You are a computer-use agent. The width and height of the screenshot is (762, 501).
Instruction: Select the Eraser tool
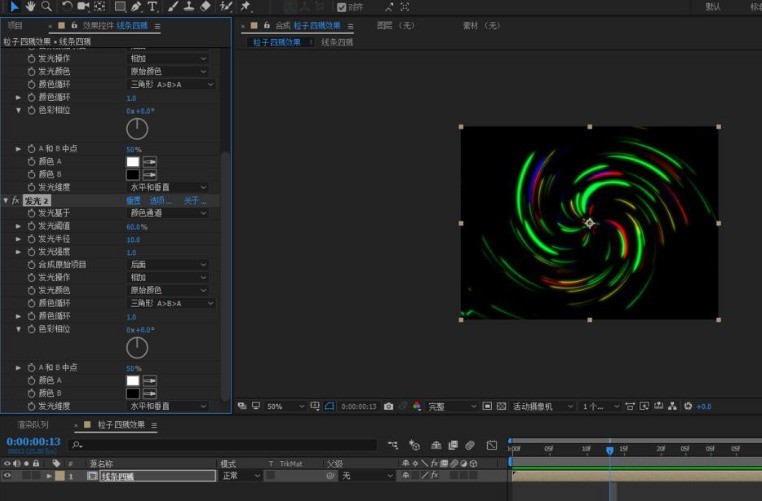[206, 6]
